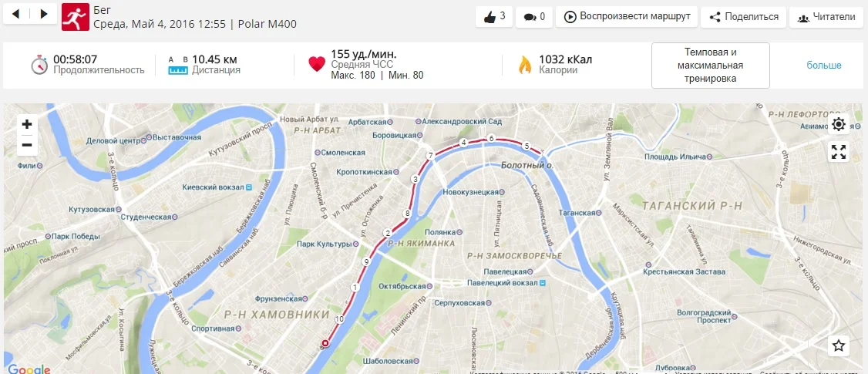Go to the previous training with left arrow

click(x=15, y=15)
